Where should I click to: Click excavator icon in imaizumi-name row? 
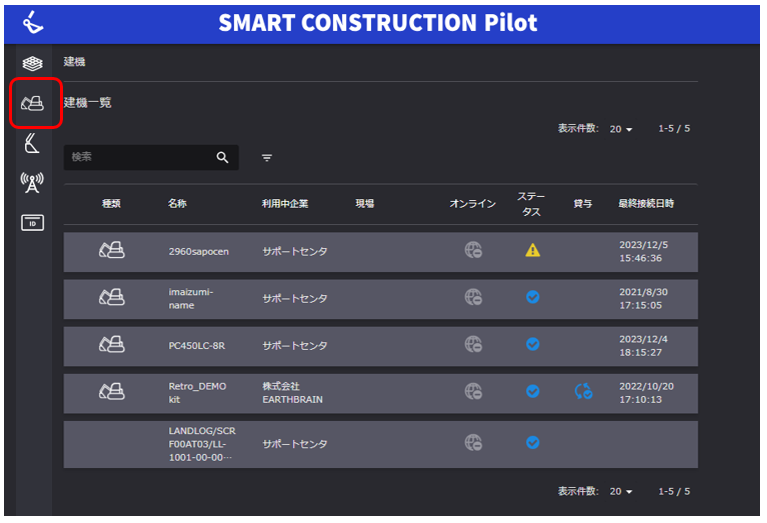[x=112, y=297]
